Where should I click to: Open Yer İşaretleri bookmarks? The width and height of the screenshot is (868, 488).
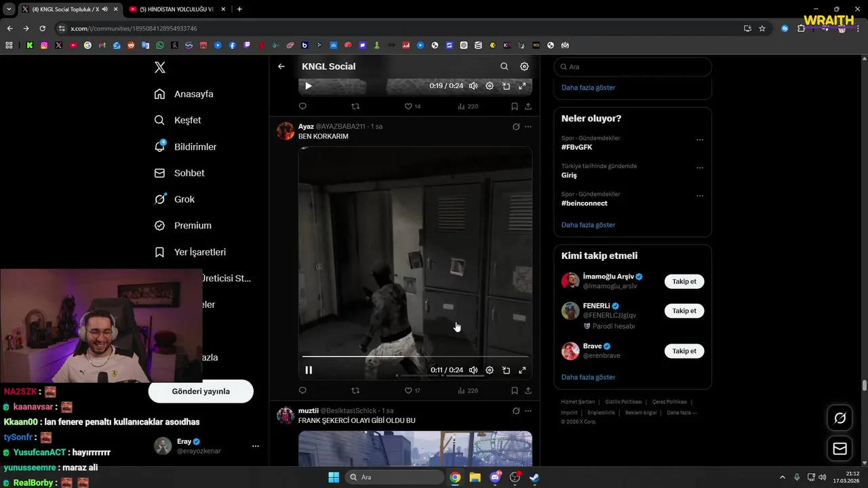pyautogui.click(x=190, y=252)
